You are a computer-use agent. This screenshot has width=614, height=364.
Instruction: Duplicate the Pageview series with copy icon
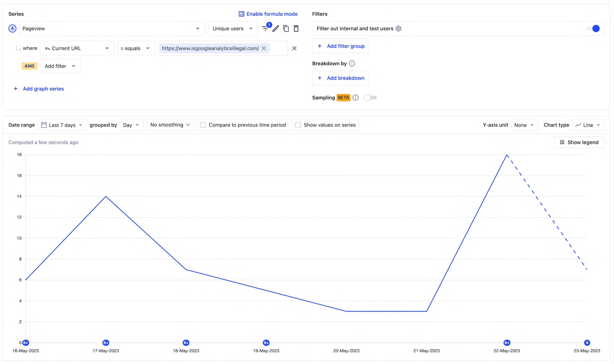(286, 29)
